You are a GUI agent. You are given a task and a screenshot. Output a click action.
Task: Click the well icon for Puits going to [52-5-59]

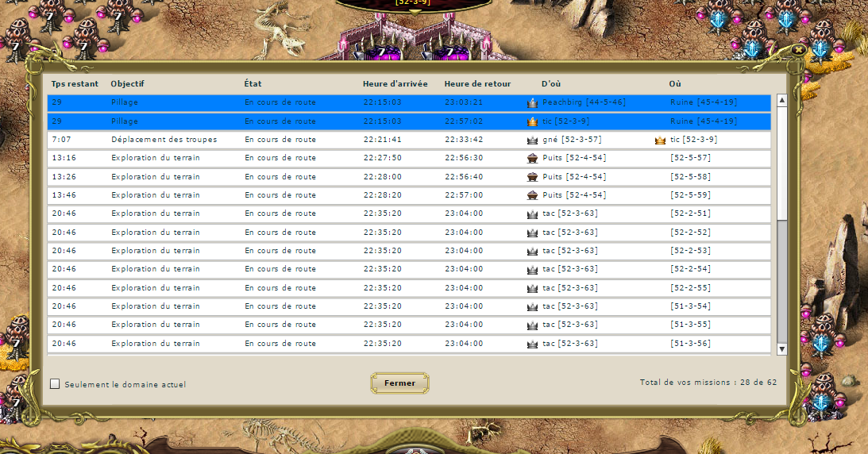(532, 195)
